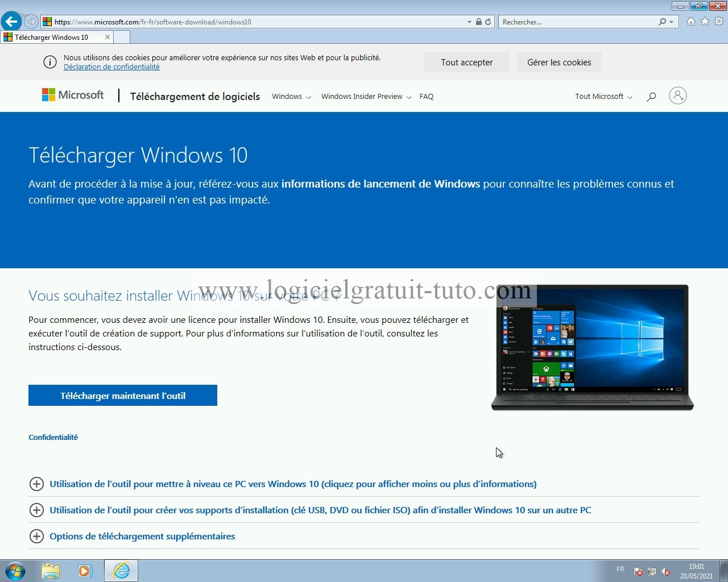Viewport: 728px width, 582px height.
Task: Open Téléchargement de logiciels heading link
Action: pos(195,96)
